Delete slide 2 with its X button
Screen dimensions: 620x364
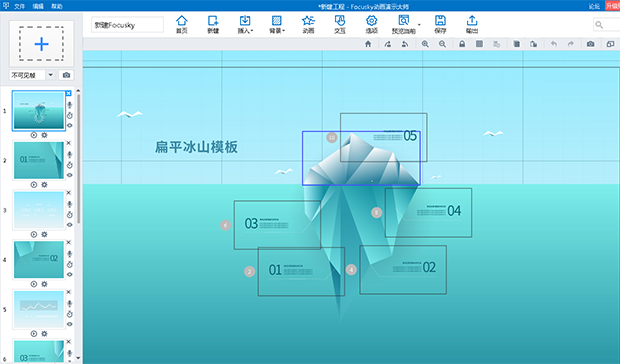coord(69,143)
